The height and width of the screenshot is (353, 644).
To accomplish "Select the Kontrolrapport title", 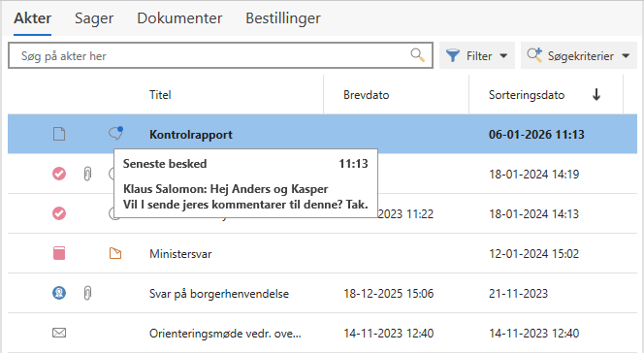I will [x=191, y=135].
